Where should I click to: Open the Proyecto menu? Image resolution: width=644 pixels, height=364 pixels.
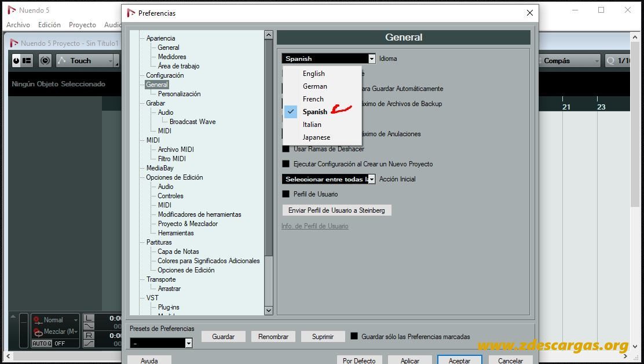pos(82,25)
